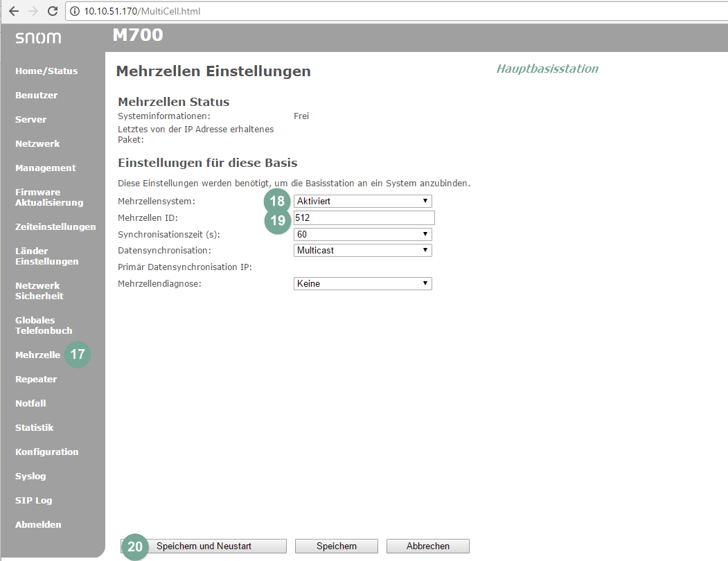
Task: Expand the Mehrzellendiagnose dropdown
Action: pos(362,284)
